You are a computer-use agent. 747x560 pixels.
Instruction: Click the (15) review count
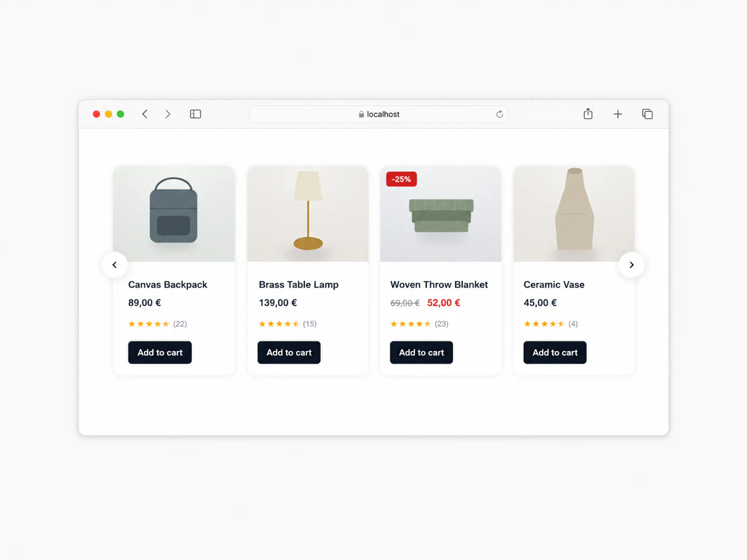[310, 324]
